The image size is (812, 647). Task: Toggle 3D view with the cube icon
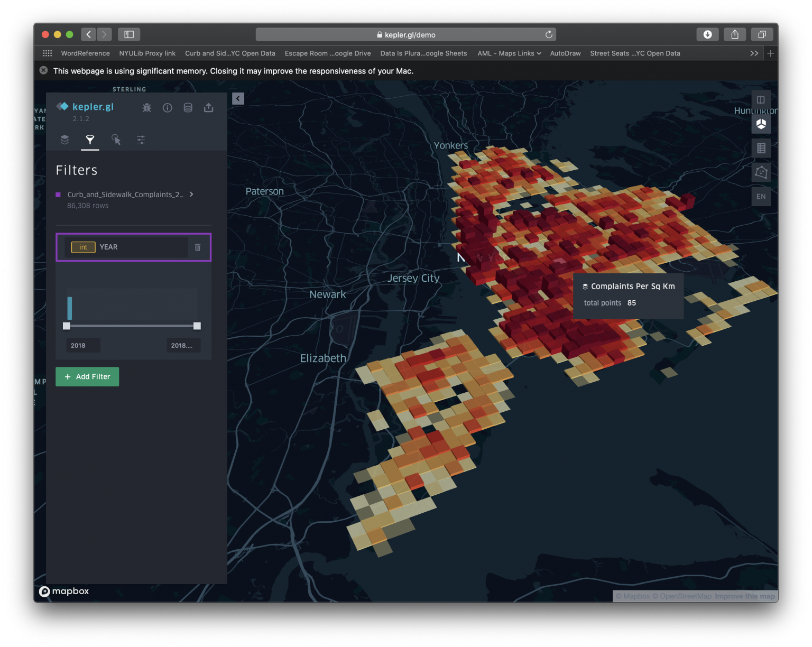(761, 124)
